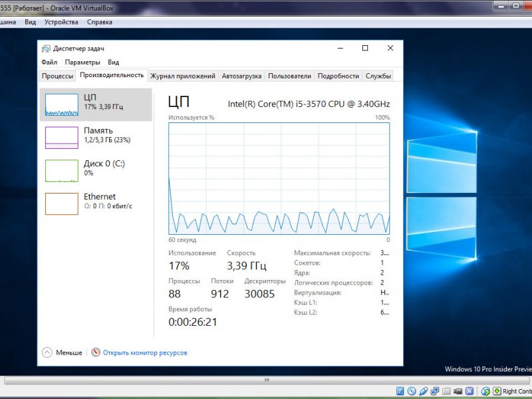Click the Task Manager title bar icon
Viewport: 532px width, 399px height.
tap(46, 49)
